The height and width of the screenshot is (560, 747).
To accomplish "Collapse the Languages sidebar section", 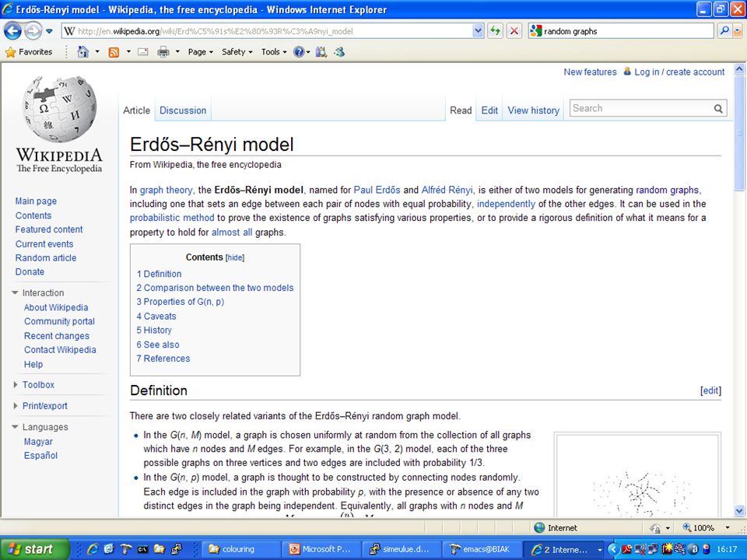I will (x=15, y=427).
